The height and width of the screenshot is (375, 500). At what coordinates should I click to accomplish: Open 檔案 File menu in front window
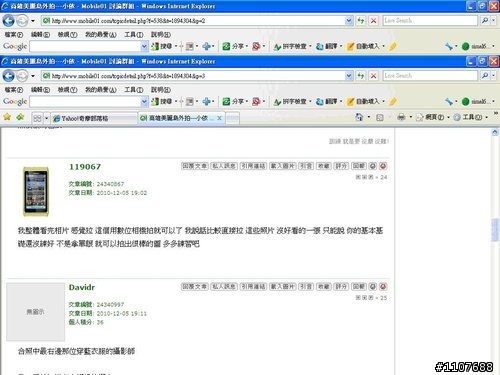click(x=14, y=90)
